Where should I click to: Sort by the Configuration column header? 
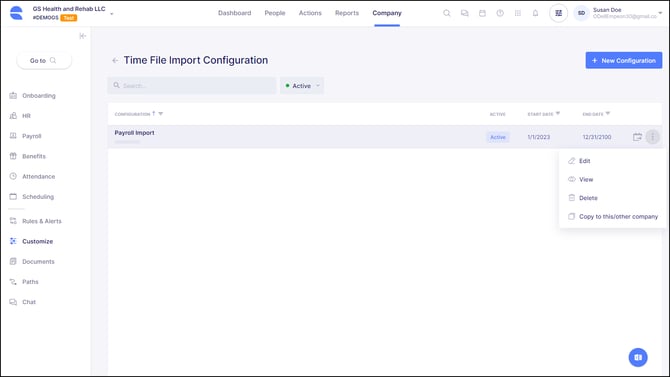(x=132, y=114)
